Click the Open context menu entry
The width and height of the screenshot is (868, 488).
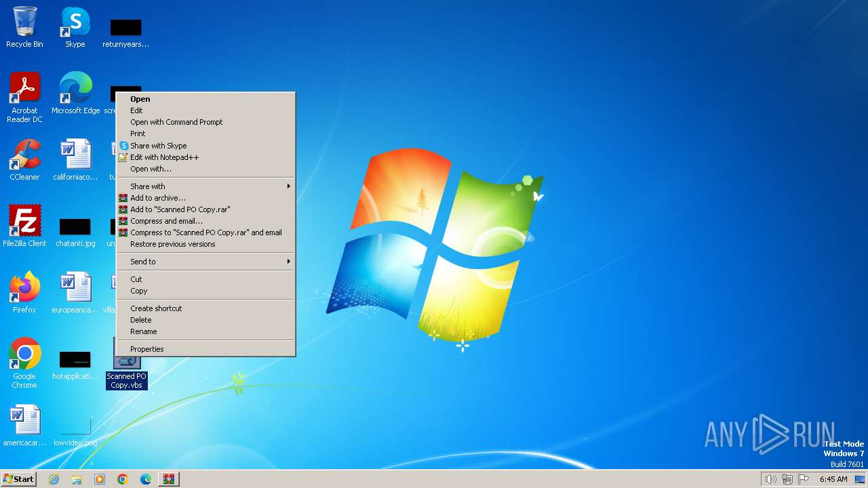pyautogui.click(x=206, y=99)
